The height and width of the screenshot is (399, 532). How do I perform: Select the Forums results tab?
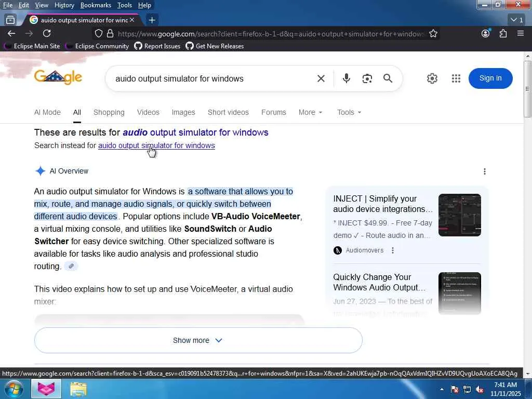(273, 112)
